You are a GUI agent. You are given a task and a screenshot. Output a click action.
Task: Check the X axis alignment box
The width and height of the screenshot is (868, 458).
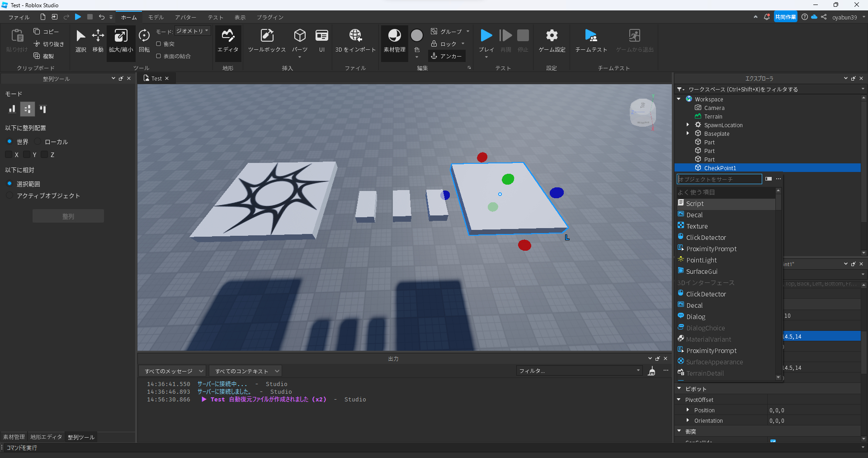coord(9,155)
